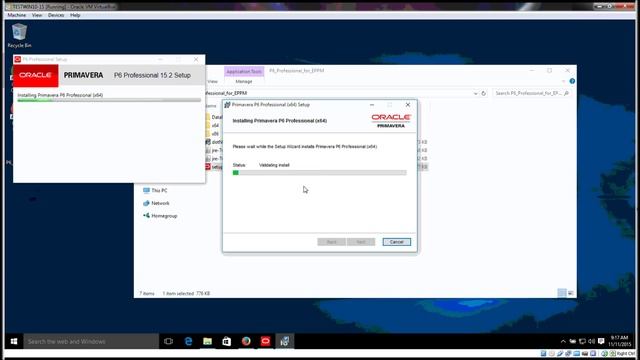Click the Oracle Primavera logo in installer dialog
Screen dimensions: 640x360
(x=391, y=121)
